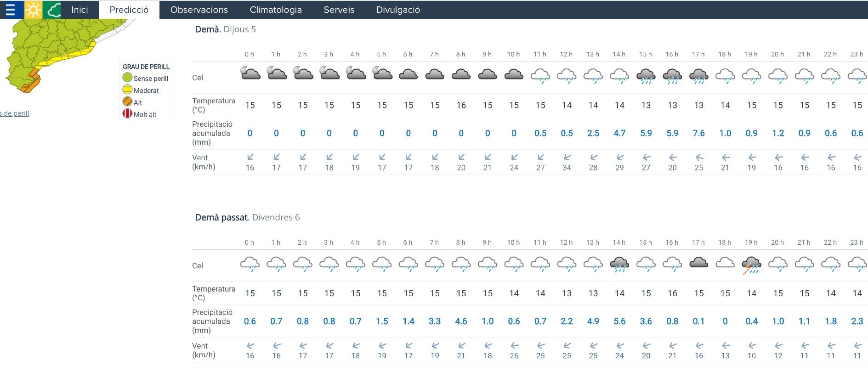Click the green 'Sense perill' legend swatch
The height and width of the screenshot is (377, 868).
(x=127, y=78)
